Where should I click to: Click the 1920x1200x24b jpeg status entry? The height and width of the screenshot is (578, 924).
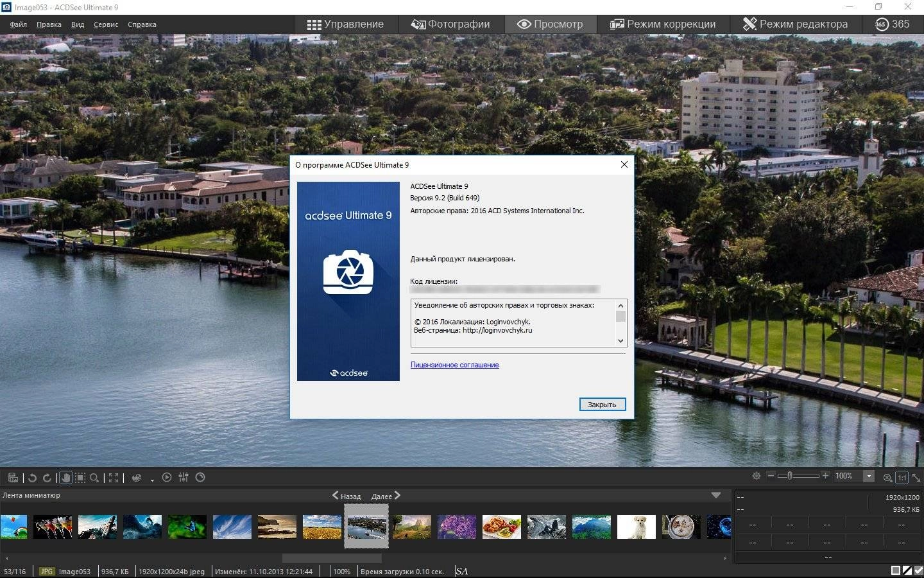171,572
